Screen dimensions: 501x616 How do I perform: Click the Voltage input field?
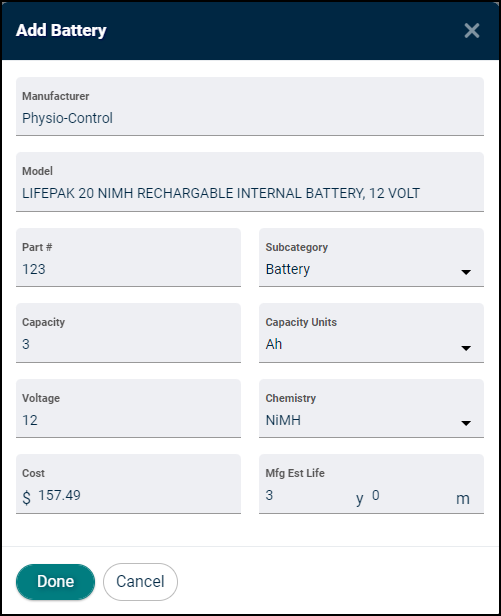[128, 408]
